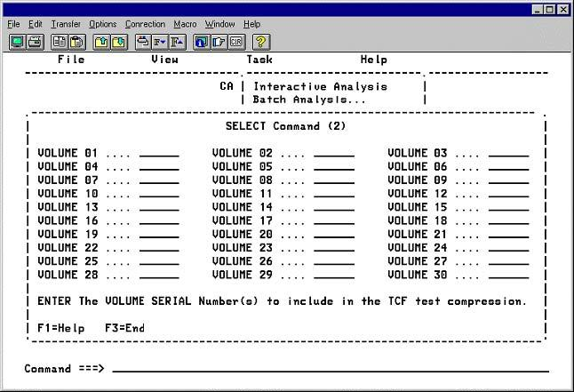Choose Batch Analysis... from the Task pull-down

tap(309, 100)
